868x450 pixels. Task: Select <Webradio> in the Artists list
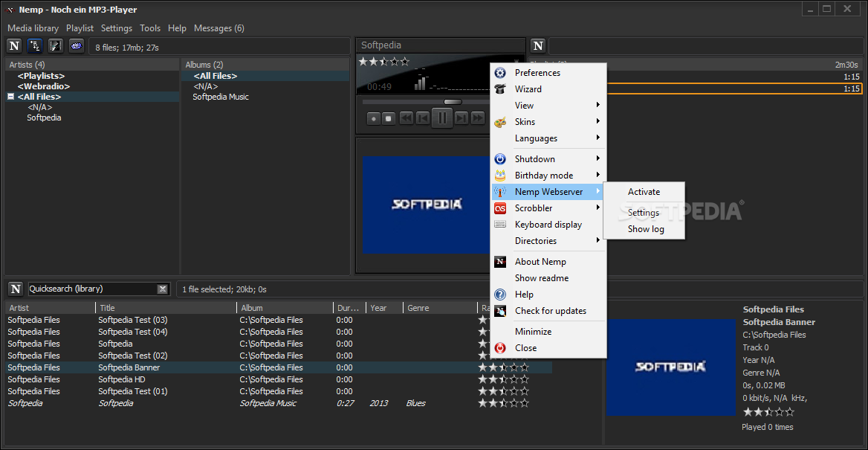(x=44, y=86)
